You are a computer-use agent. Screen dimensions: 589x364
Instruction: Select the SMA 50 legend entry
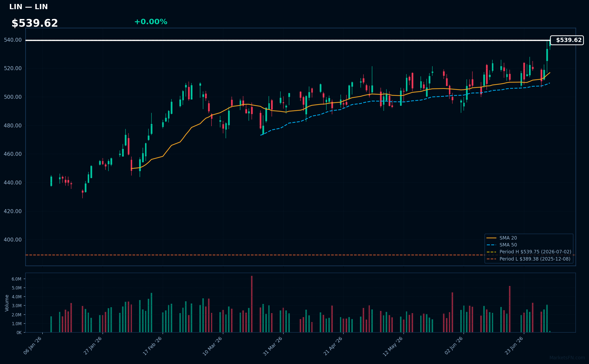tap(502, 245)
